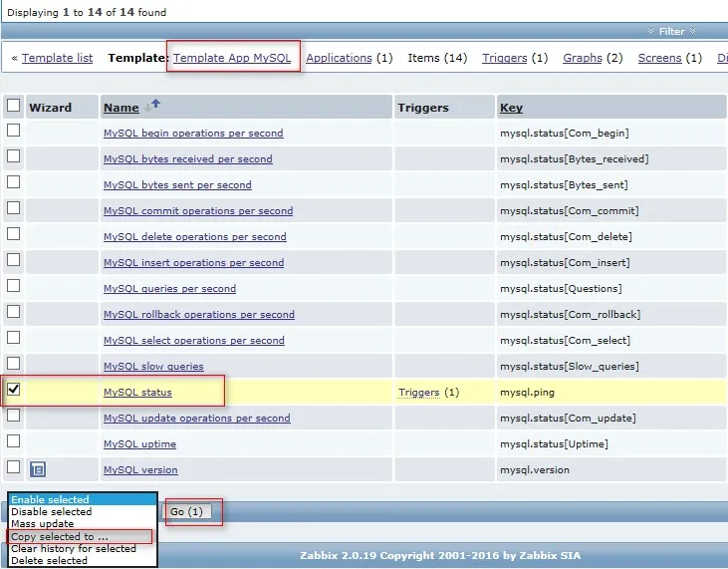
Task: Uncheck the MySQL status row checkbox
Action: click(14, 390)
